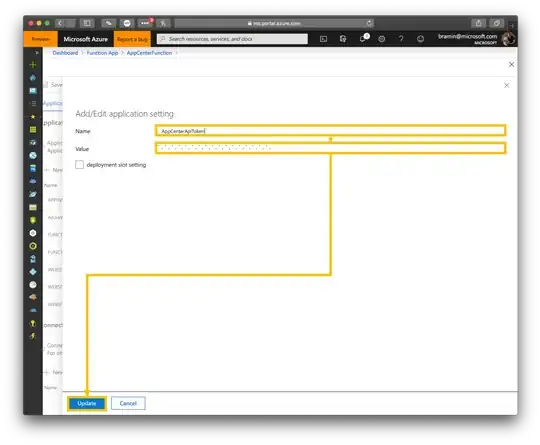540x445 pixels.
Task: Open portal settings gear icon
Action: coord(382,39)
